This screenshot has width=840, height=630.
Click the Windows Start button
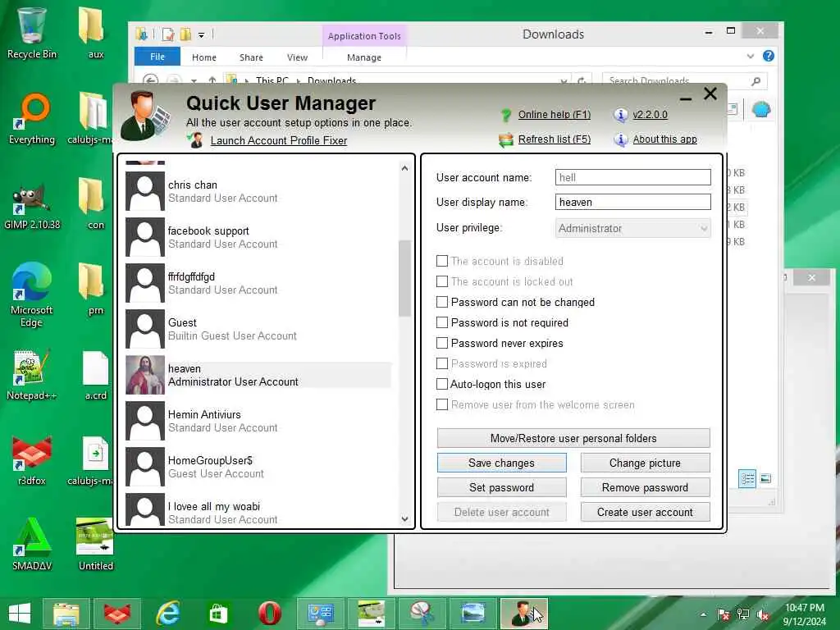(x=20, y=613)
